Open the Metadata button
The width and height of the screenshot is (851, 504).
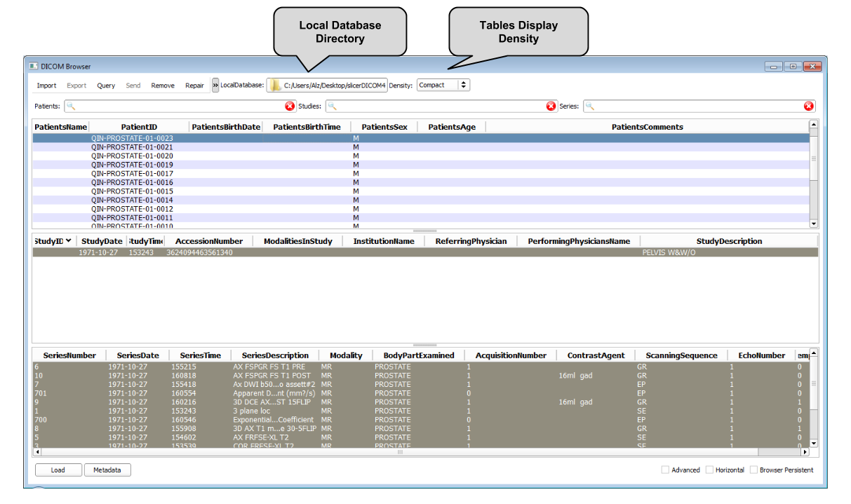click(107, 470)
